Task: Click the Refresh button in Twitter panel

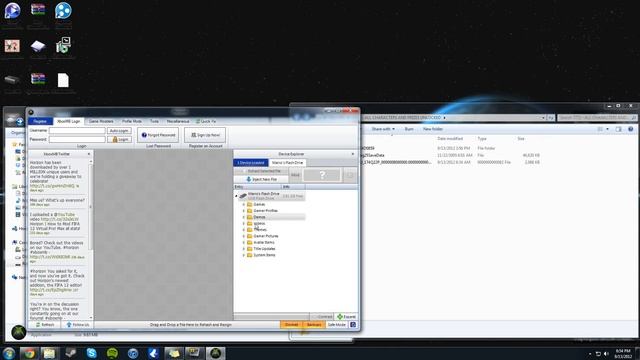Action: coord(45,324)
